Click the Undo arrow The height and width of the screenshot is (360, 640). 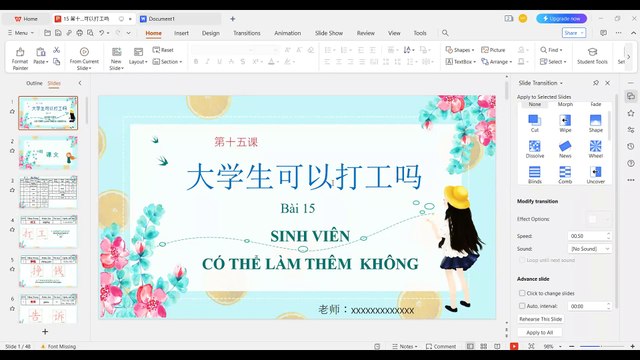click(x=101, y=33)
